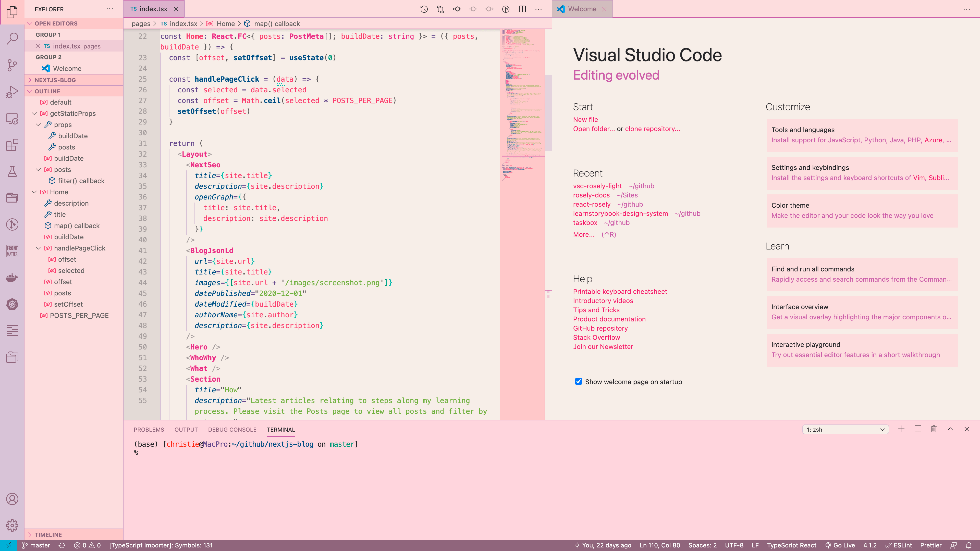Viewport: 980px width, 551px height.
Task: Expand the NEXTJS-BLOG folder section
Action: 55,80
